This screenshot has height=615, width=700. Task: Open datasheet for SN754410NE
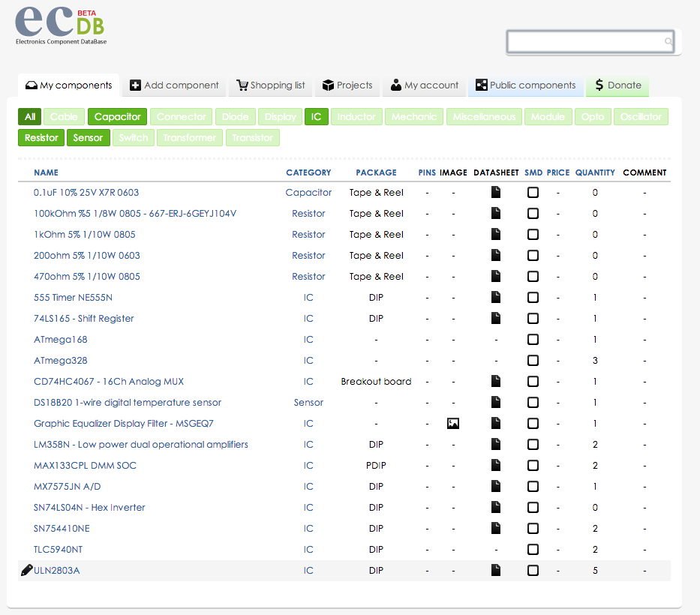[x=495, y=528]
